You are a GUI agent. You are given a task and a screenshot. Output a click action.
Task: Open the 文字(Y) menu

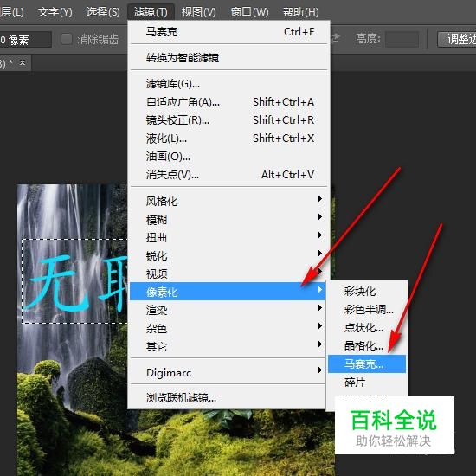click(x=55, y=12)
